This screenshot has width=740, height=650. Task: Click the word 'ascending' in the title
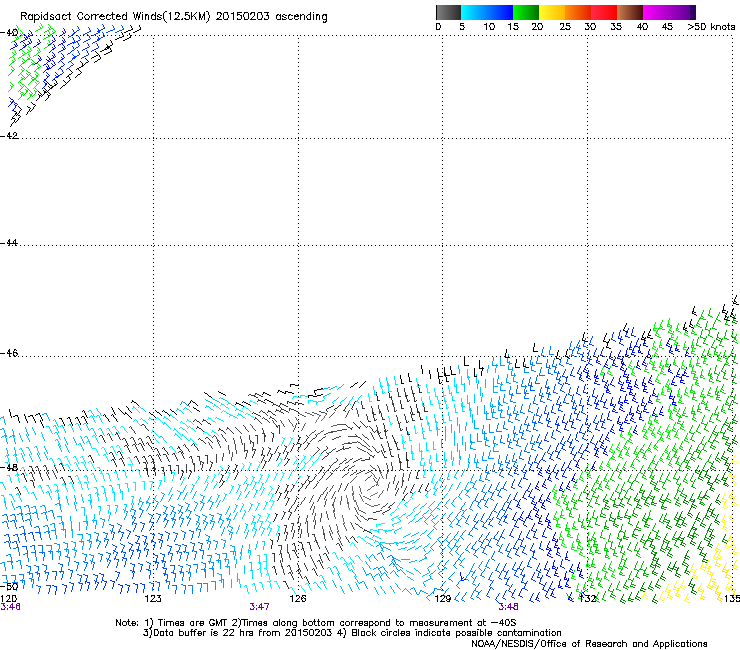(301, 17)
